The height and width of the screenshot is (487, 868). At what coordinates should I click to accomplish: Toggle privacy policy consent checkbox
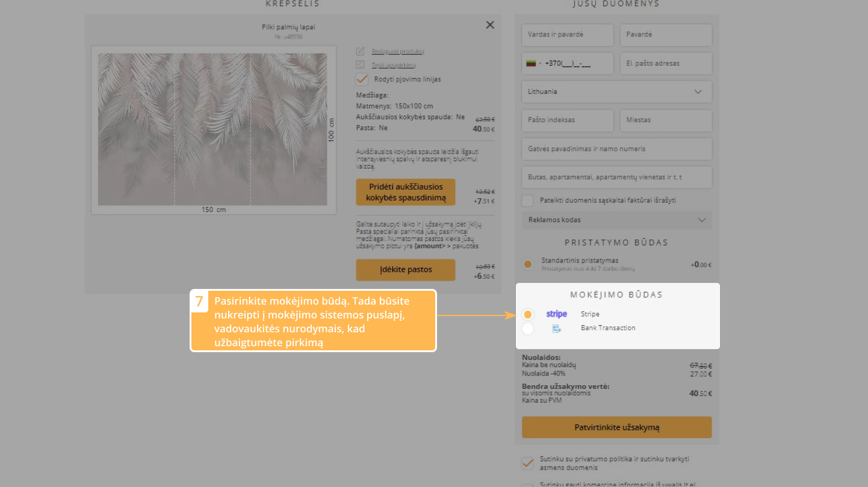(527, 463)
